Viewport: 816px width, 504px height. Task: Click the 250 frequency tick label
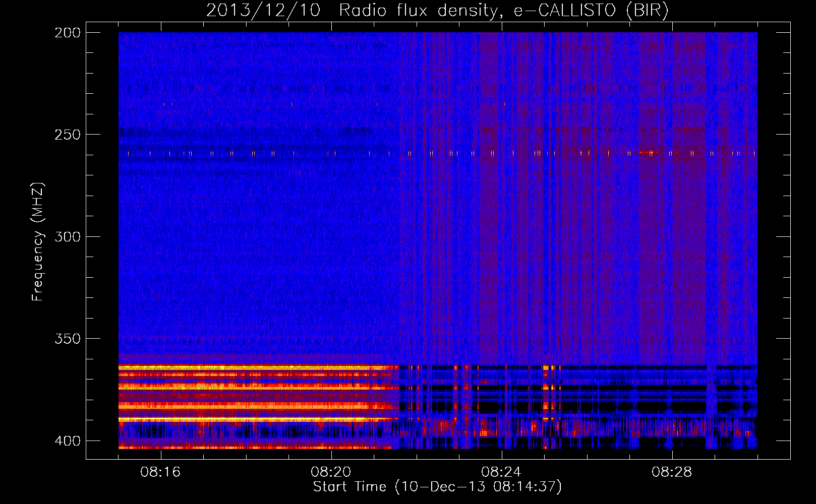tap(67, 135)
